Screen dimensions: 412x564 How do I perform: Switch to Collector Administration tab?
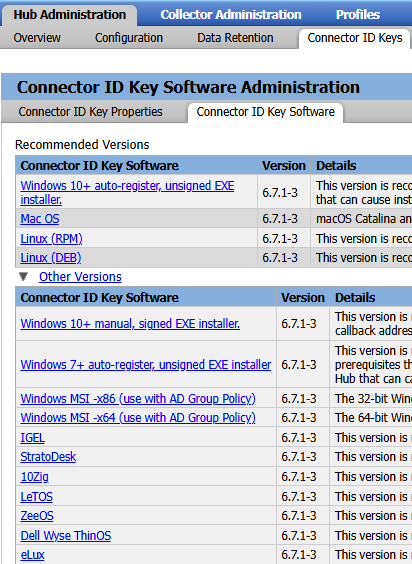pos(231,15)
